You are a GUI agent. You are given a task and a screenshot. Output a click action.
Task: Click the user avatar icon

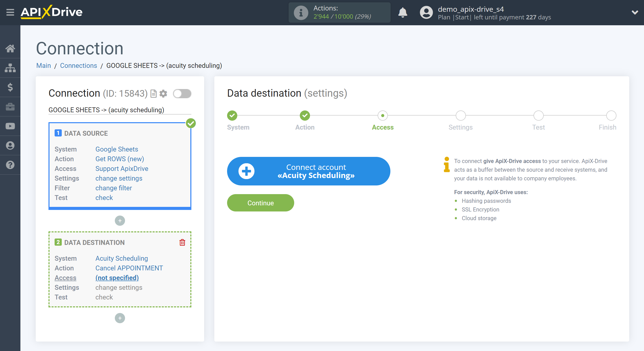[426, 12]
